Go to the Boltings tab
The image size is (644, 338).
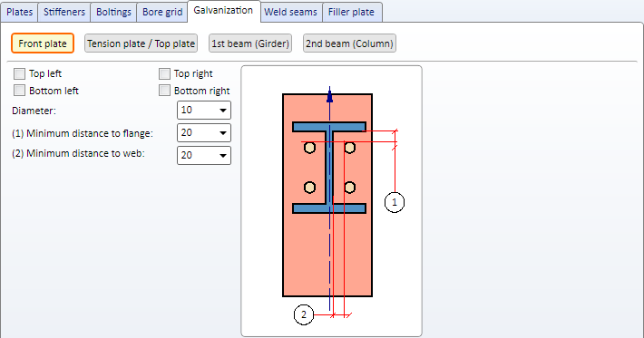pyautogui.click(x=113, y=12)
